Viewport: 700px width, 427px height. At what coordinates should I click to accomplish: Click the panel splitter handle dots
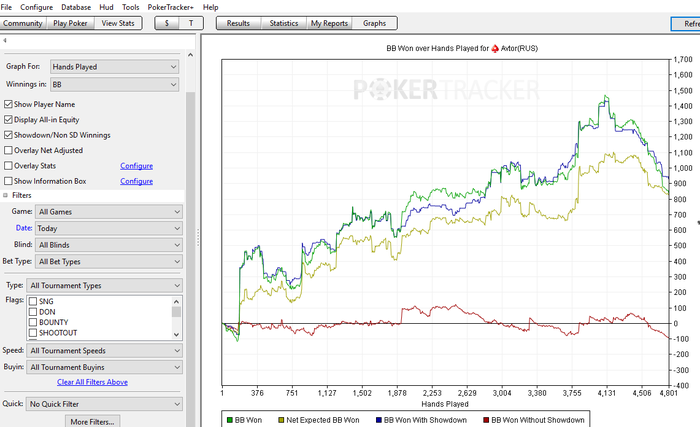(x=198, y=237)
